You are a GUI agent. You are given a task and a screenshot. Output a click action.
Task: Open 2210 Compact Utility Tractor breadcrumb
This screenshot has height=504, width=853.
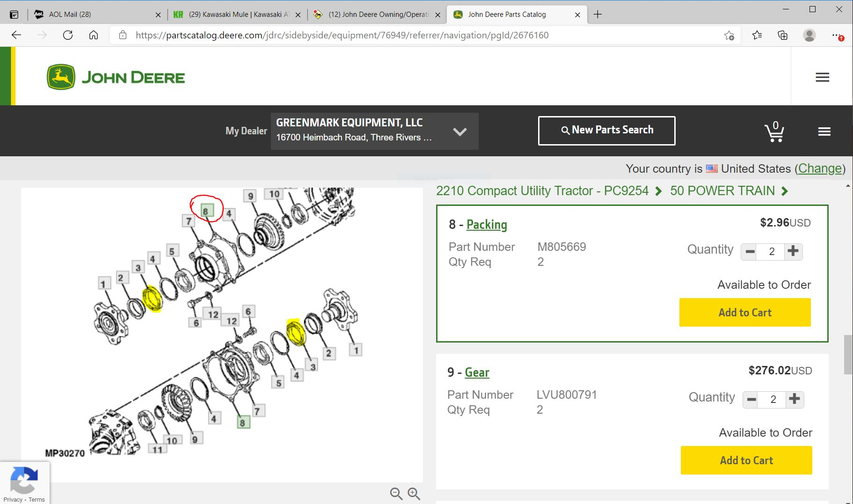(x=542, y=191)
